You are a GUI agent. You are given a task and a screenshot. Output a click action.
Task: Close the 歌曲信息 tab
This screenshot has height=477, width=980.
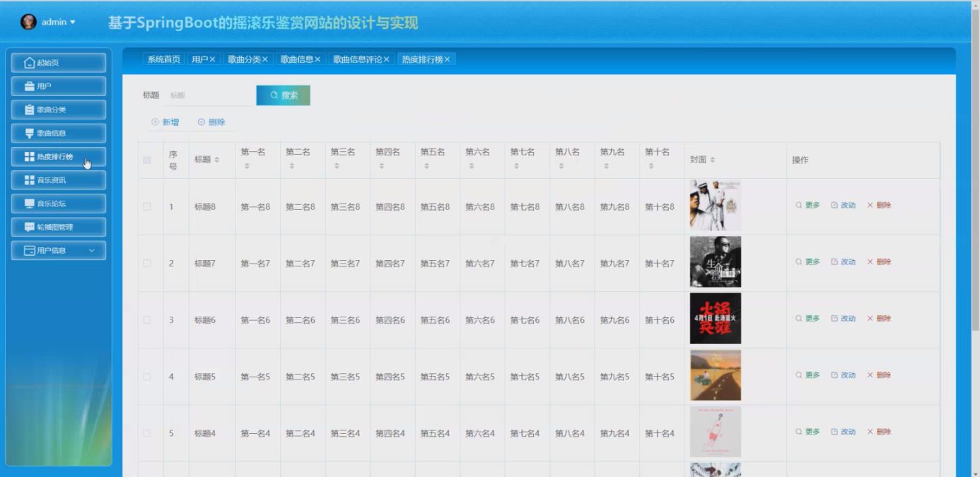pos(317,59)
